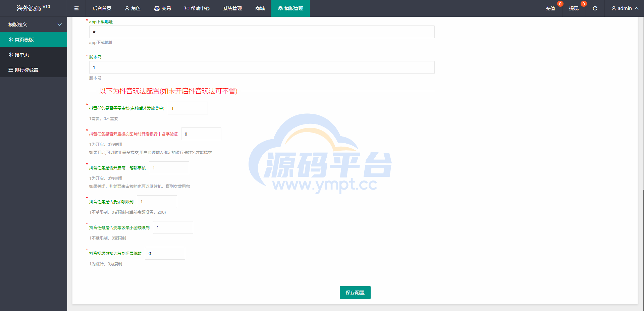Screen dimensions: 644x311
Task: Click the 海外源码 V10 logo title
Action: pyautogui.click(x=34, y=8)
